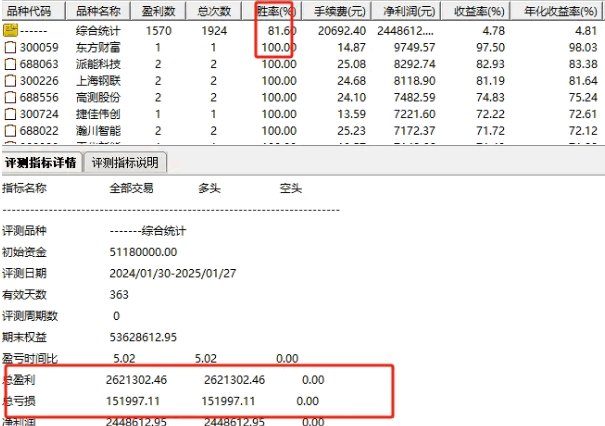Select the 捷佳伟创 row name

(98, 114)
